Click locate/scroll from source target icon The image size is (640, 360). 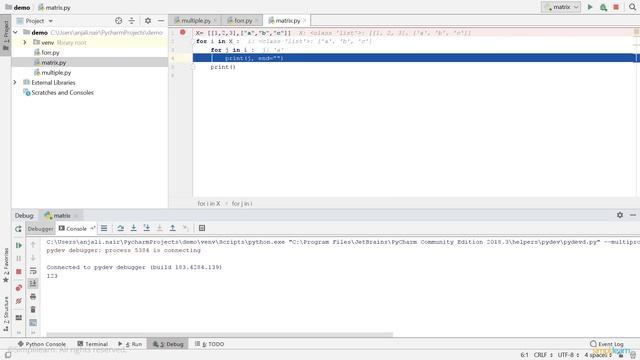coord(118,21)
